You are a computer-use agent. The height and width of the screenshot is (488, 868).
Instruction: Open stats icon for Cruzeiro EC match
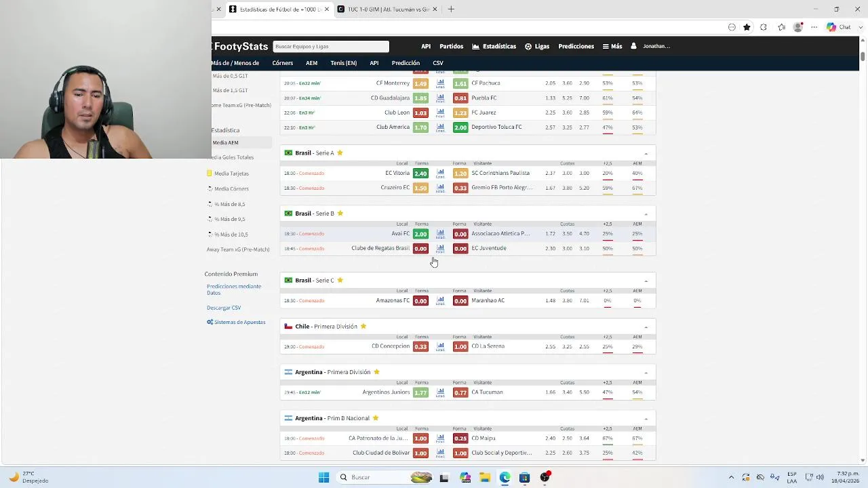(440, 188)
